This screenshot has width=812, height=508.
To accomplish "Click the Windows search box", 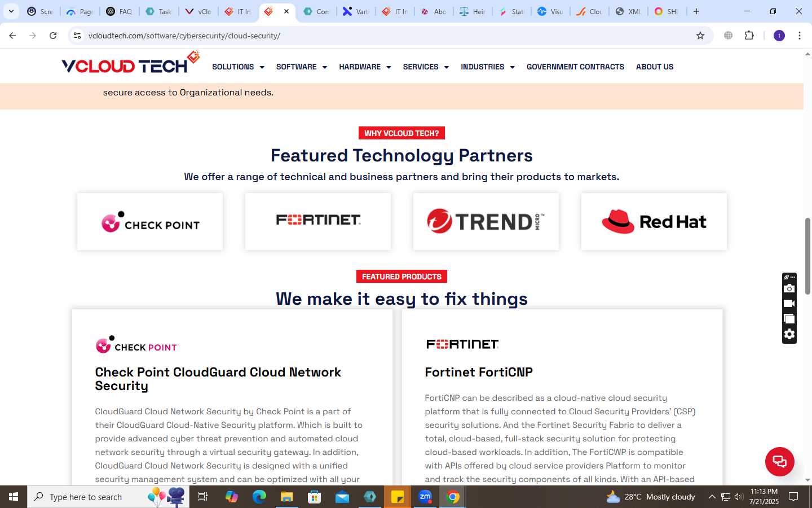I will coord(108,497).
